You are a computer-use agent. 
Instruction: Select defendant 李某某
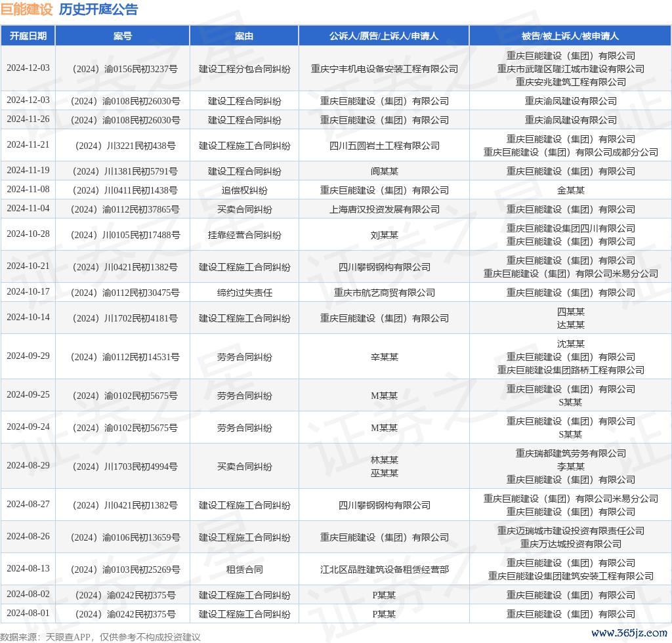571,467
